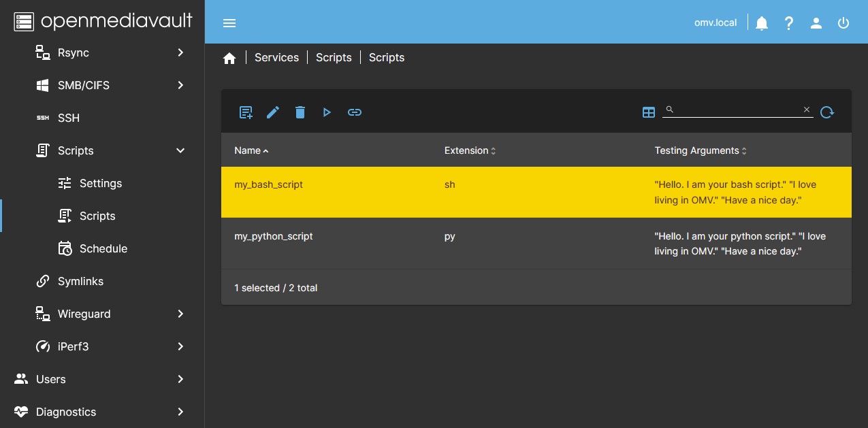
Task: Refresh the scripts list
Action: tap(827, 112)
